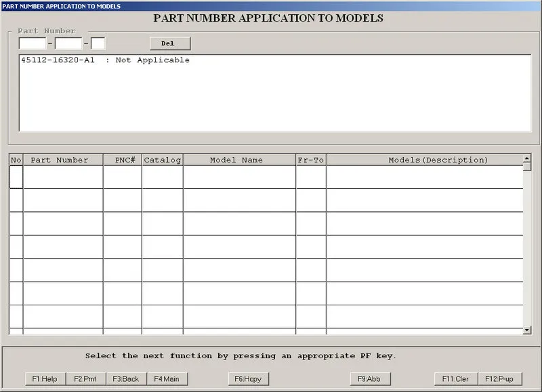Page up using F12:P-up button
This screenshot has height=392, width=542.
pyautogui.click(x=500, y=379)
